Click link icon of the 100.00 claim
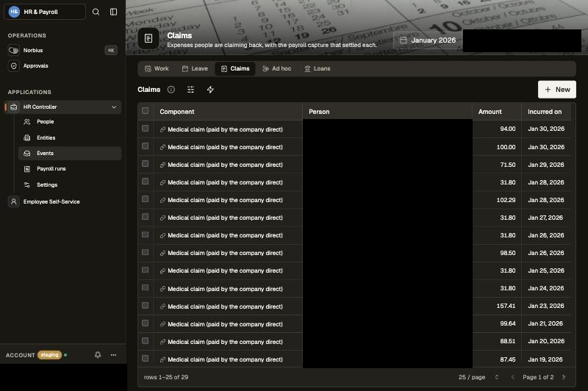The image size is (588, 391). tap(162, 147)
